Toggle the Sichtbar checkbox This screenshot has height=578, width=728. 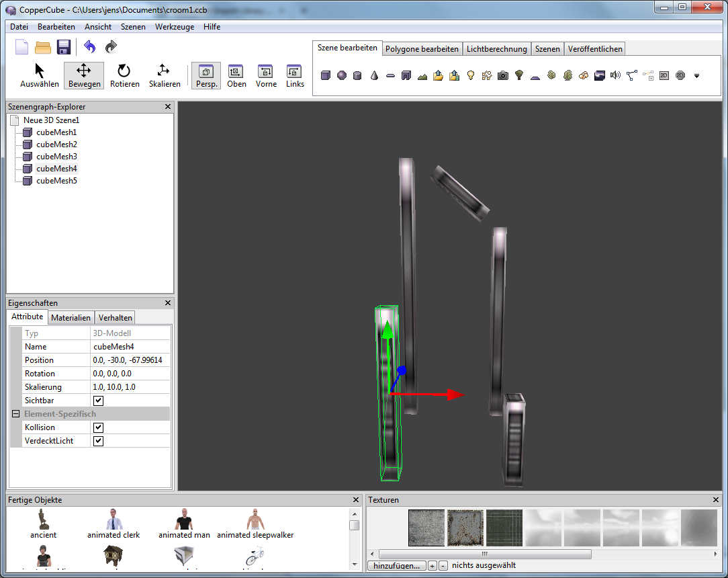pos(99,401)
